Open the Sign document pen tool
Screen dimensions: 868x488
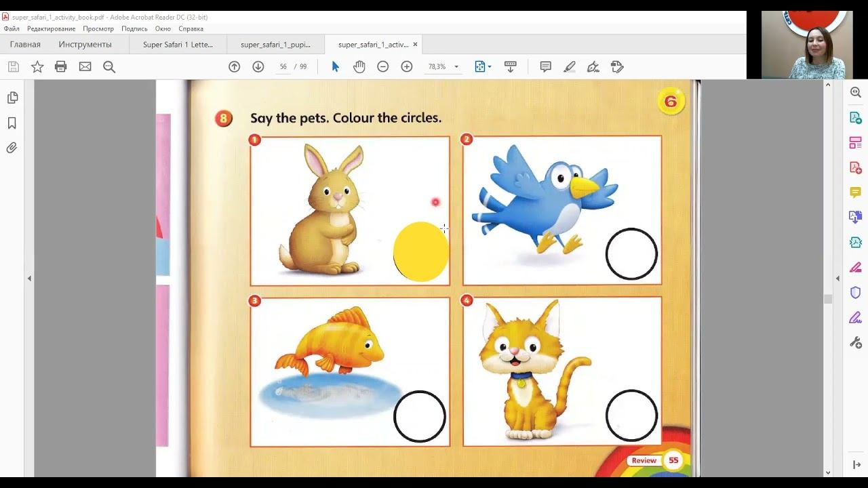(593, 66)
